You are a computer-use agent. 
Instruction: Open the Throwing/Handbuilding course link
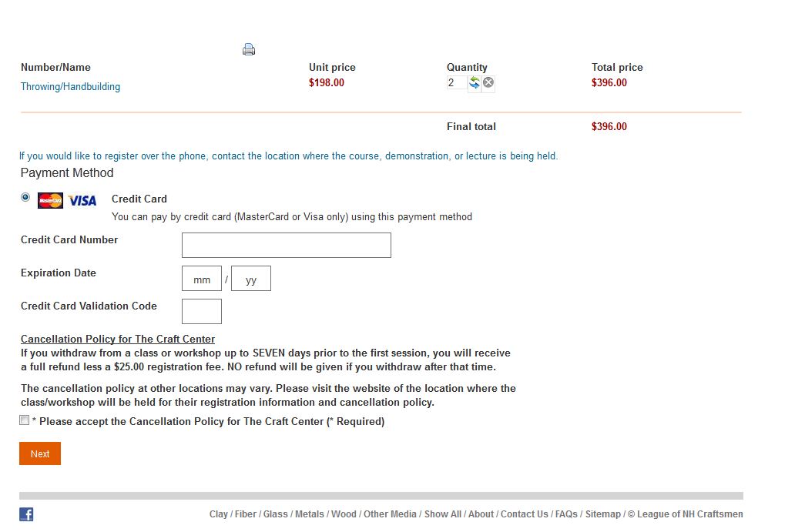tap(70, 87)
